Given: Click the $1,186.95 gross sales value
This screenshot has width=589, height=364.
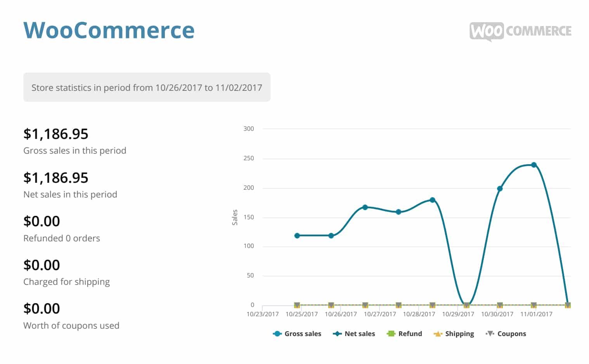Looking at the screenshot, I should tap(56, 134).
